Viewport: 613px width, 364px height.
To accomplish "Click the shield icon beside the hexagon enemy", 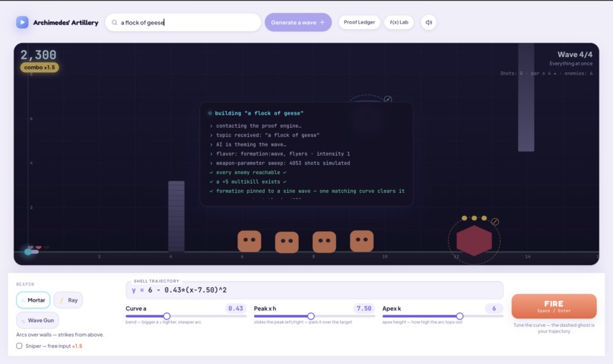I will coord(494,221).
